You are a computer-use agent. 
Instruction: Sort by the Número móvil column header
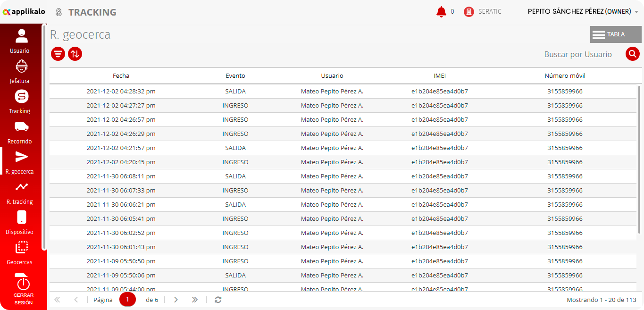(x=565, y=75)
